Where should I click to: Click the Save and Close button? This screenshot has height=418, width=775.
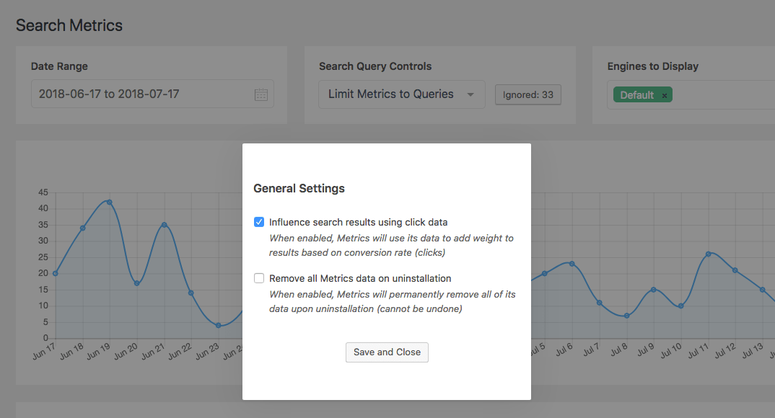pos(387,352)
